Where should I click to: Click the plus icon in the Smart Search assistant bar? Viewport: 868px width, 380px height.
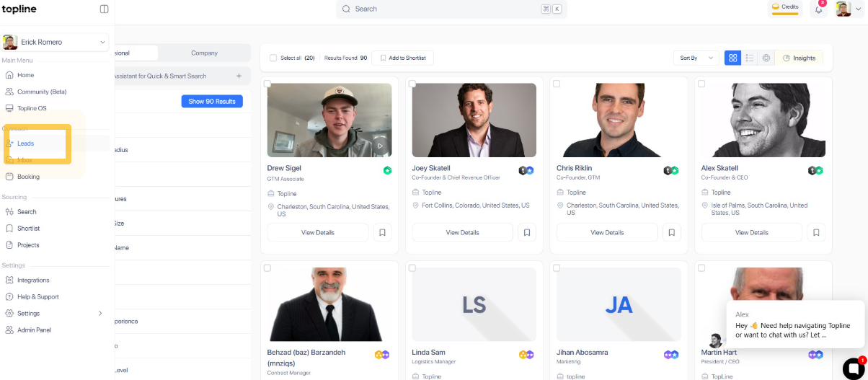click(x=239, y=76)
